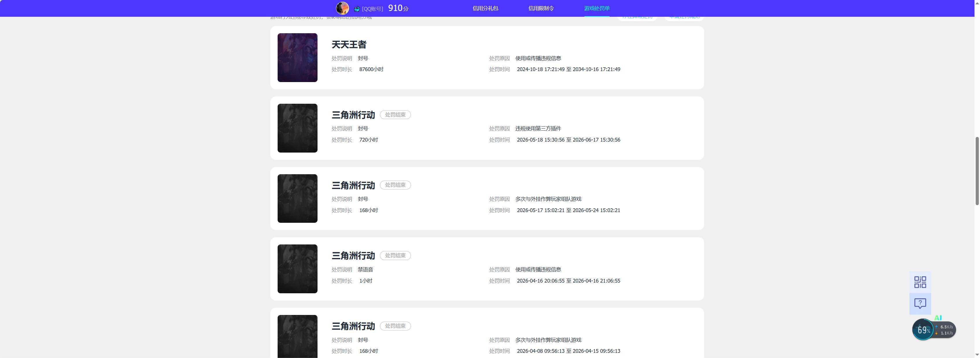This screenshot has width=980, height=358.
Task: Select the 游戏处罚单 tab
Action: [x=597, y=8]
